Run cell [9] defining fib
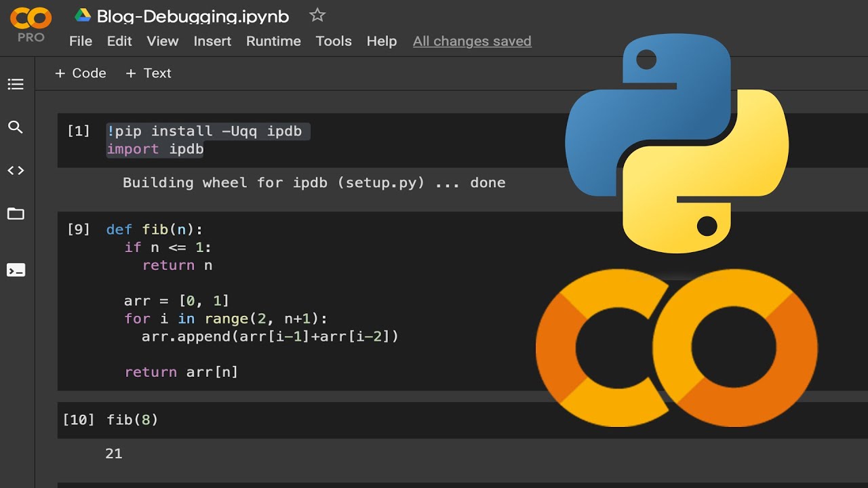Viewport: 868px width, 488px height. pos(78,229)
